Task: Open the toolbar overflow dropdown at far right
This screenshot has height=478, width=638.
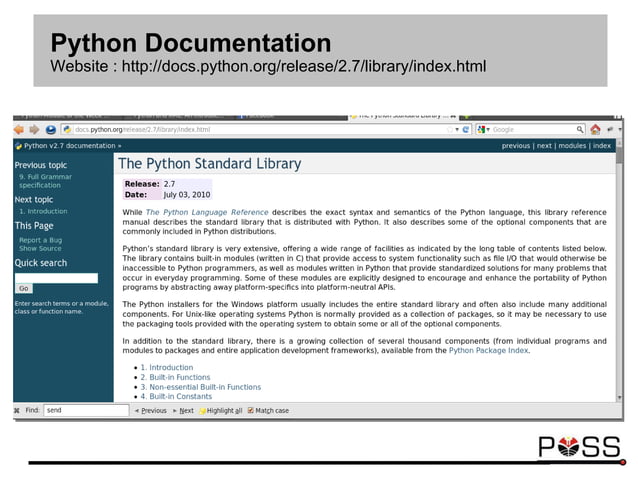Action: click(619, 130)
